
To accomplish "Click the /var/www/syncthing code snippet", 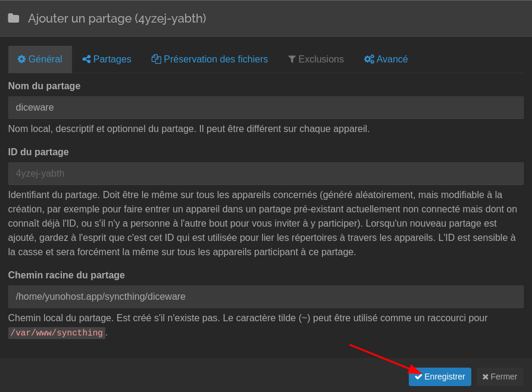I will coord(56,333).
